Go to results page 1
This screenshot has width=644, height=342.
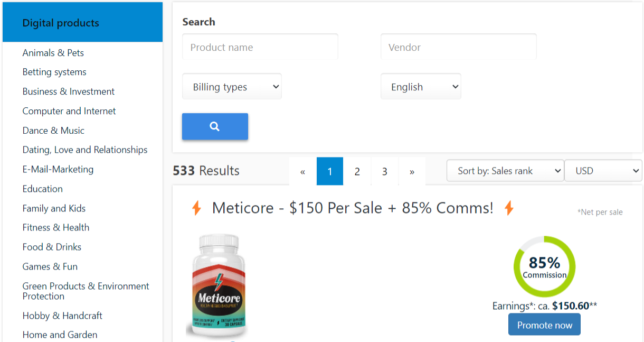click(330, 171)
